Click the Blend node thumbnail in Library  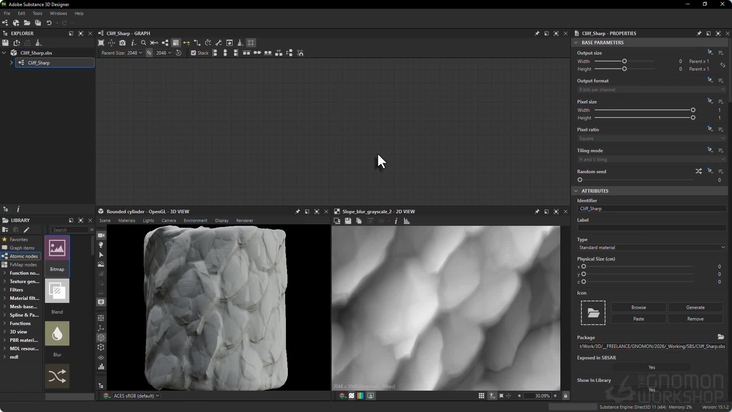click(57, 291)
